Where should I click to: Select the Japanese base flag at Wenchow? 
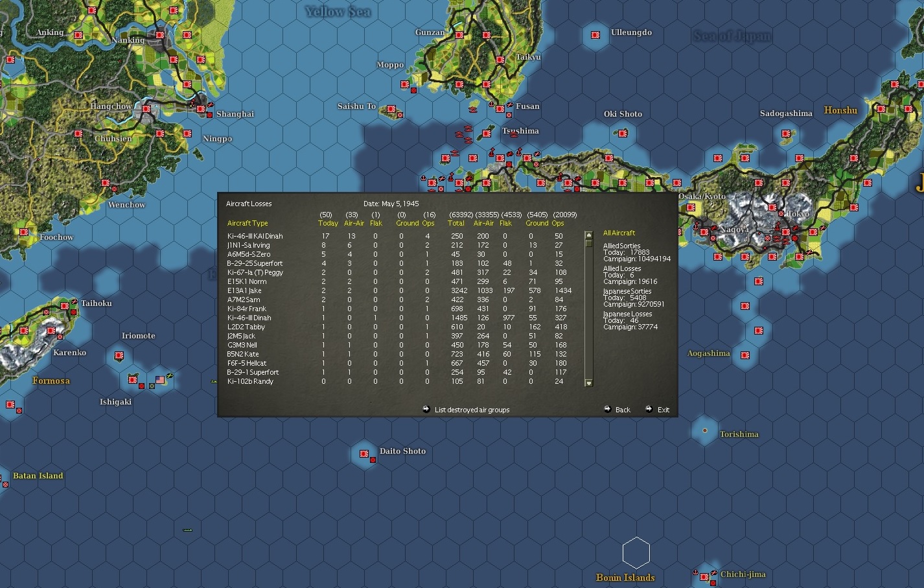(x=106, y=183)
